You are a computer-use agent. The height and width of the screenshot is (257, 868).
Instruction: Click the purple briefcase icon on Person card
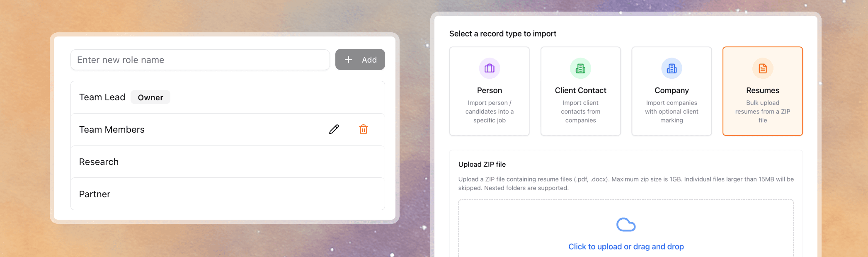489,68
